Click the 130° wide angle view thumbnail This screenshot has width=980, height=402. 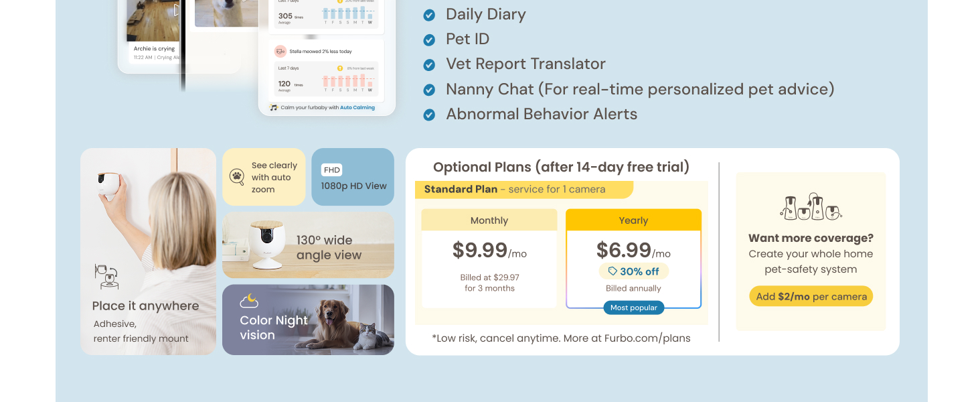(x=308, y=246)
